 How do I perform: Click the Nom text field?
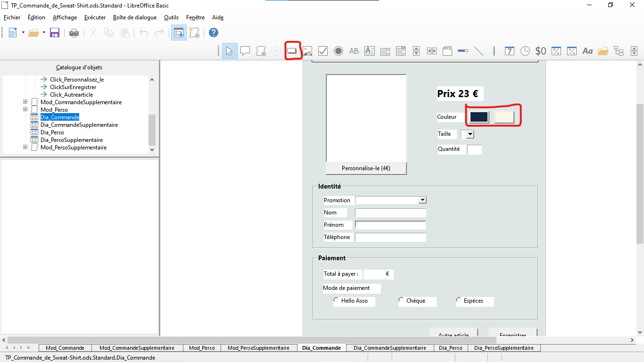[390, 213]
